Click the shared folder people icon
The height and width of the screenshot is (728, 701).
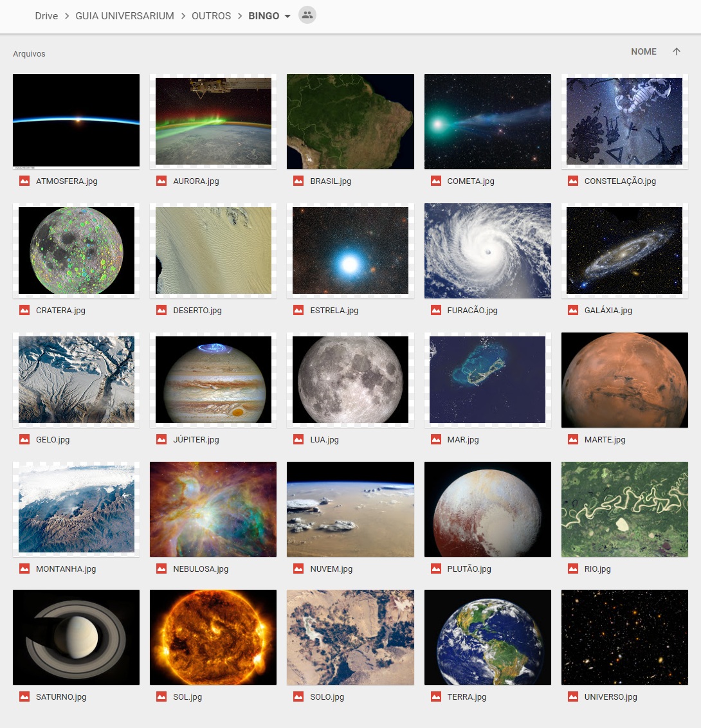[x=307, y=15]
